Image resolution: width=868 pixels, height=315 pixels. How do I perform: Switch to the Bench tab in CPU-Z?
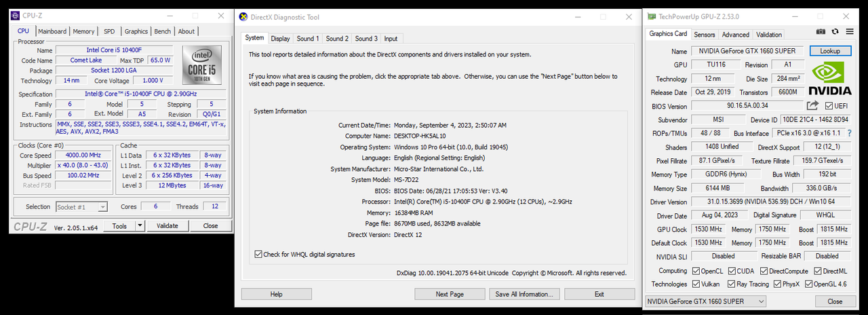click(x=163, y=31)
